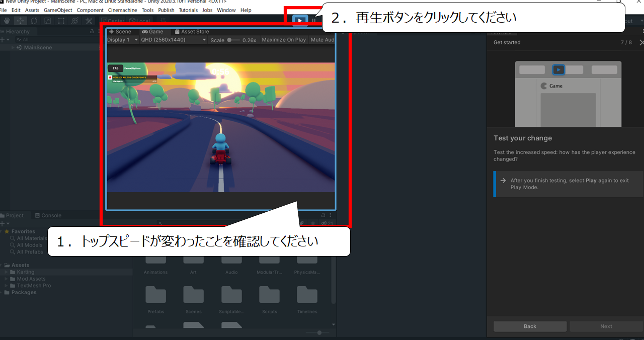Open the Edit menu
The width and height of the screenshot is (644, 340).
[16, 10]
